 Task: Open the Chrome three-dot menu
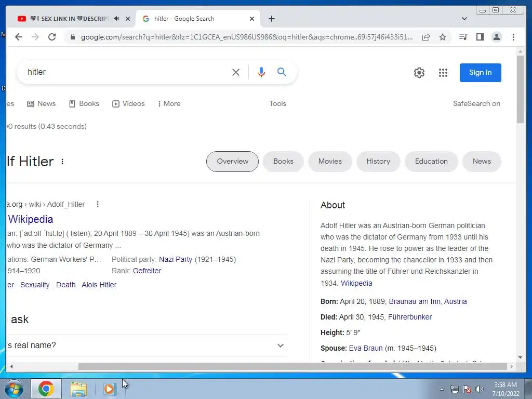513,37
